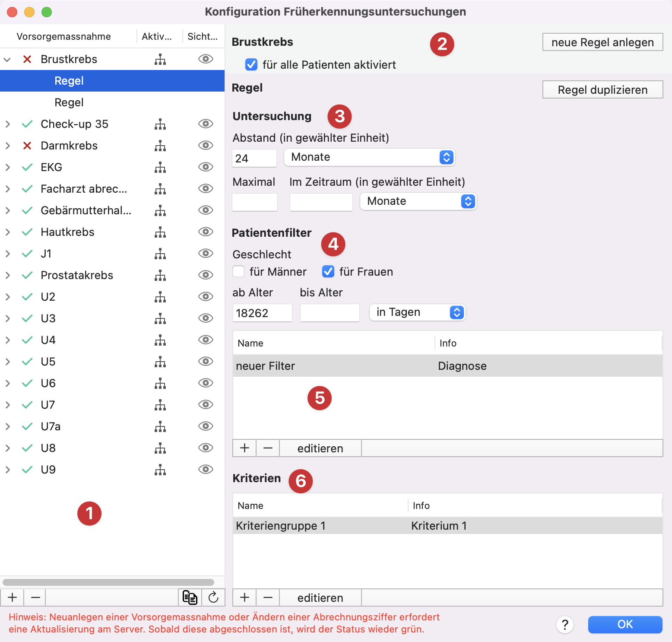Expand the Darmkrebs entry
The height and width of the screenshot is (642, 672).
coord(7,146)
